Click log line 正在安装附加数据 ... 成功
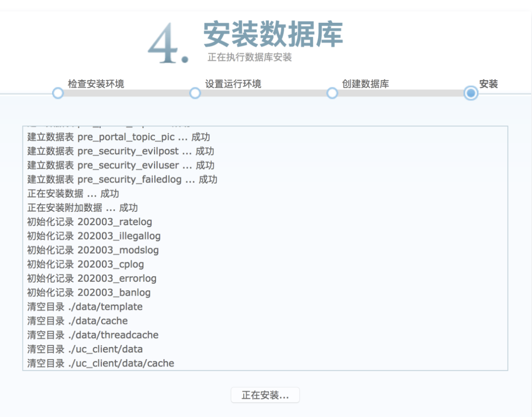This screenshot has height=417, width=532. (x=83, y=208)
